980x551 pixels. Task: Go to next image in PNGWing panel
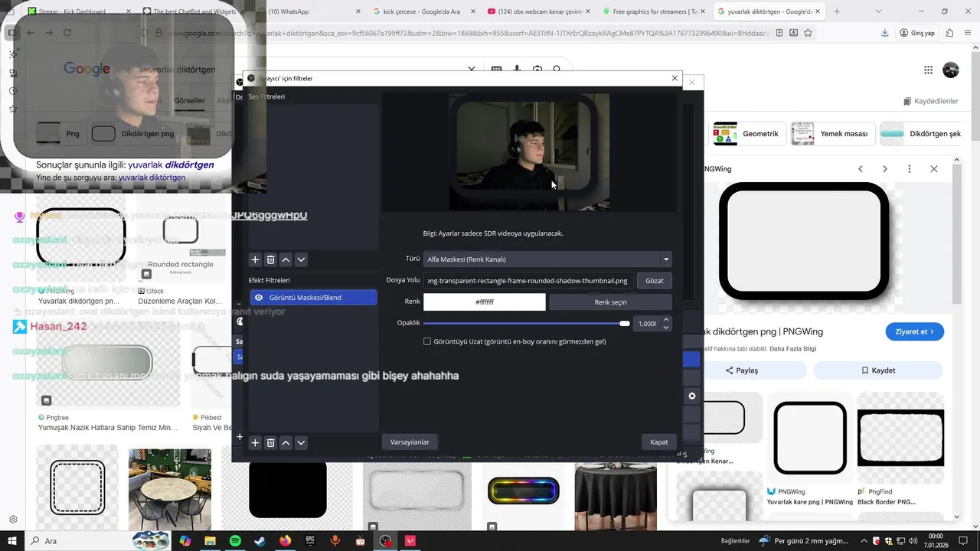(885, 168)
